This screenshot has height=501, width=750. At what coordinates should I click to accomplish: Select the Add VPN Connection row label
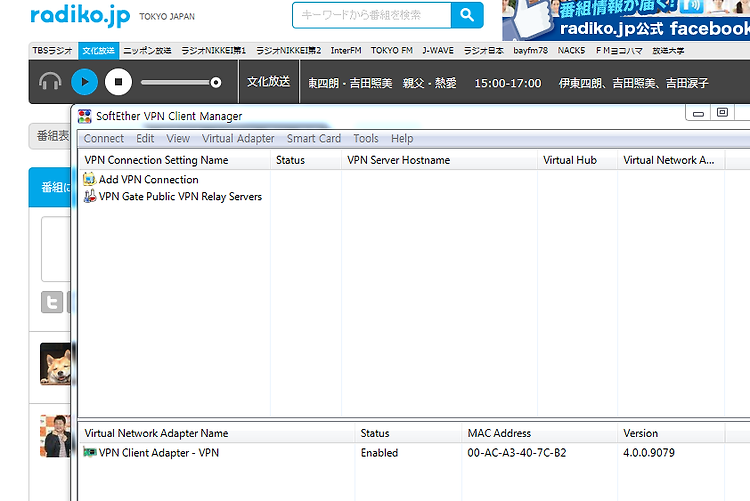click(148, 179)
